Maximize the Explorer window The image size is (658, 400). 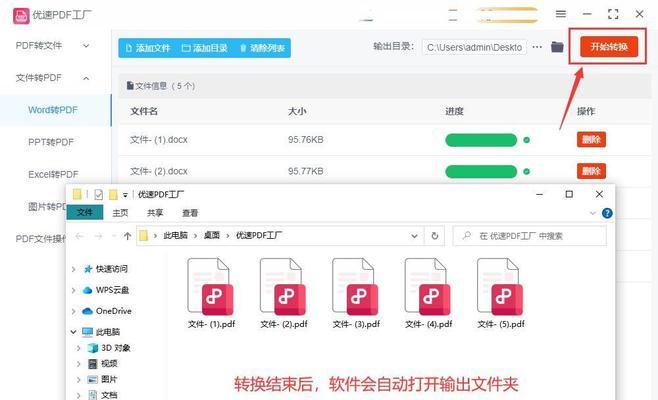point(569,194)
